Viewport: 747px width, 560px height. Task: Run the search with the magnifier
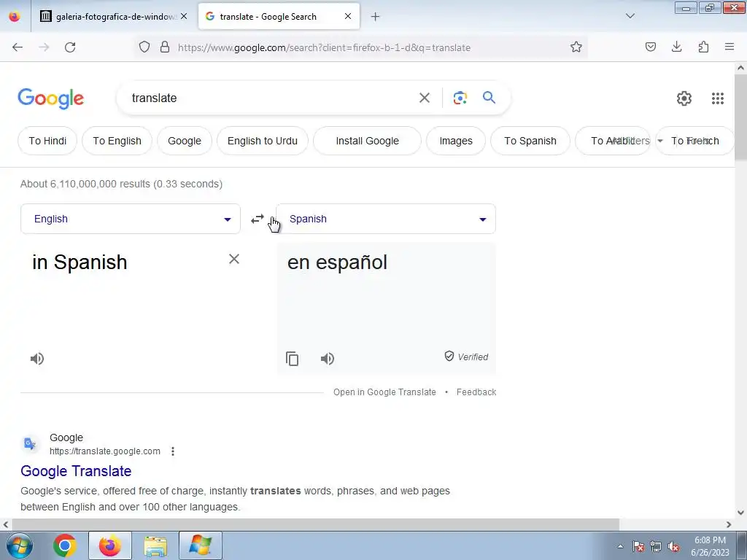[489, 98]
